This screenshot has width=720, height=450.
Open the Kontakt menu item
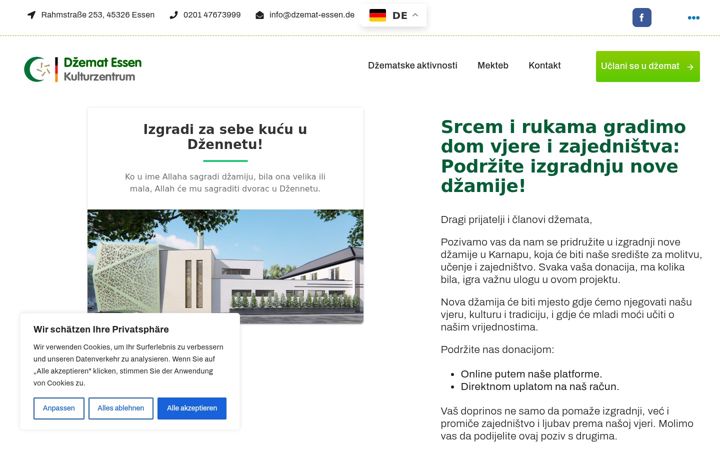point(545,66)
